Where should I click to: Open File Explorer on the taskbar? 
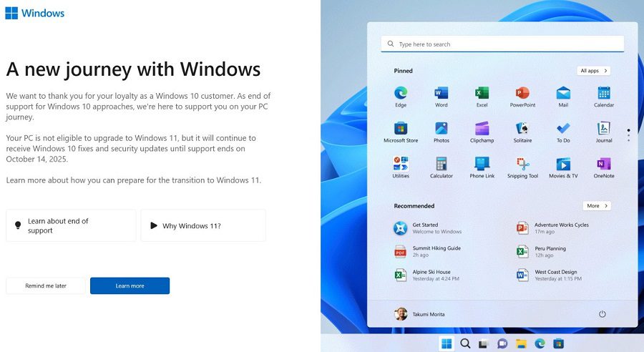click(x=521, y=343)
